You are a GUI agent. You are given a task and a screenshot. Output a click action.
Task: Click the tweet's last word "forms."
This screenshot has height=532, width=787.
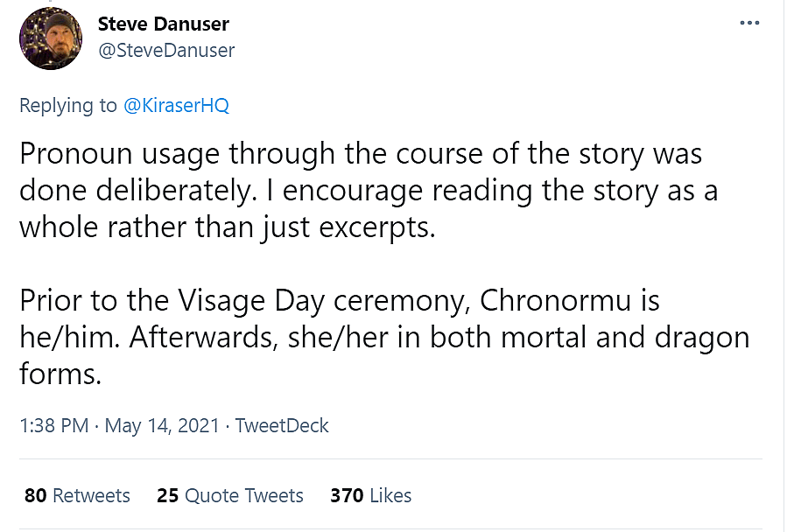click(x=60, y=374)
